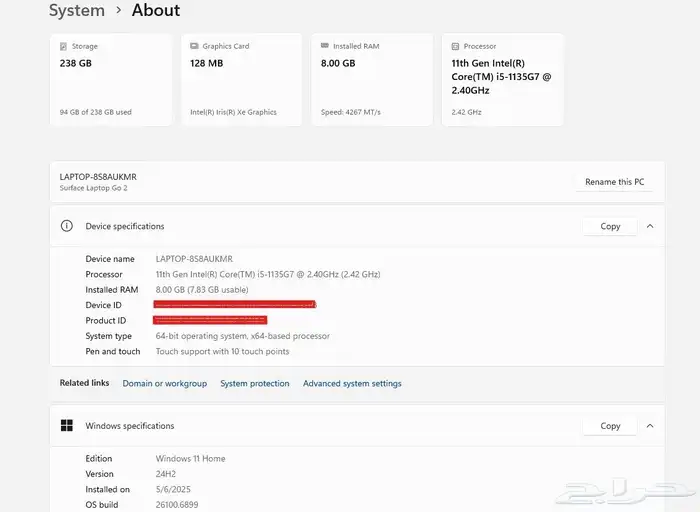Click the Device specifications header row
The height and width of the screenshot is (512, 700).
(300, 226)
